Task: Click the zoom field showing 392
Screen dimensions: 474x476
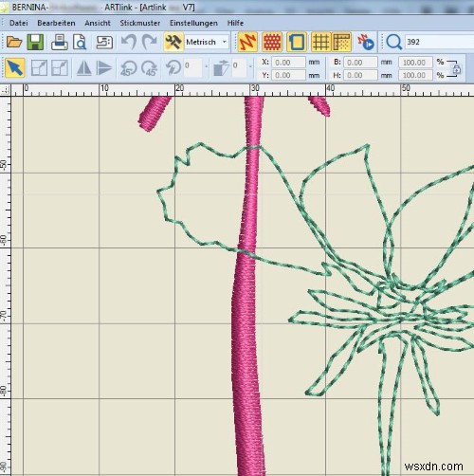Action: [x=439, y=42]
